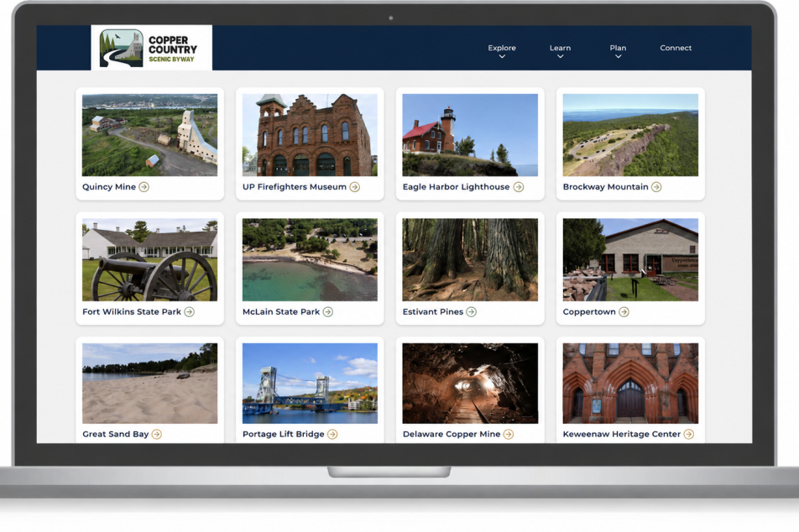
Task: Select the Quincy Mine aerial photo
Action: pyautogui.click(x=149, y=135)
